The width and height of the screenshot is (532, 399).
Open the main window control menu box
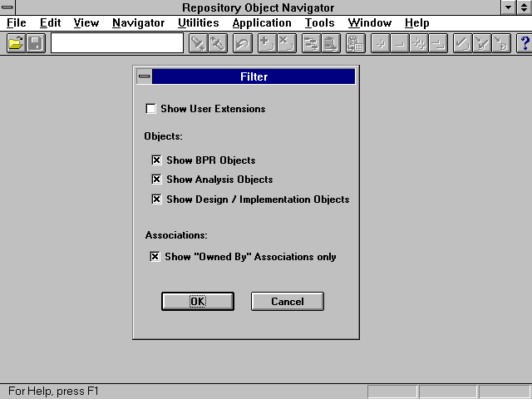[x=8, y=7]
